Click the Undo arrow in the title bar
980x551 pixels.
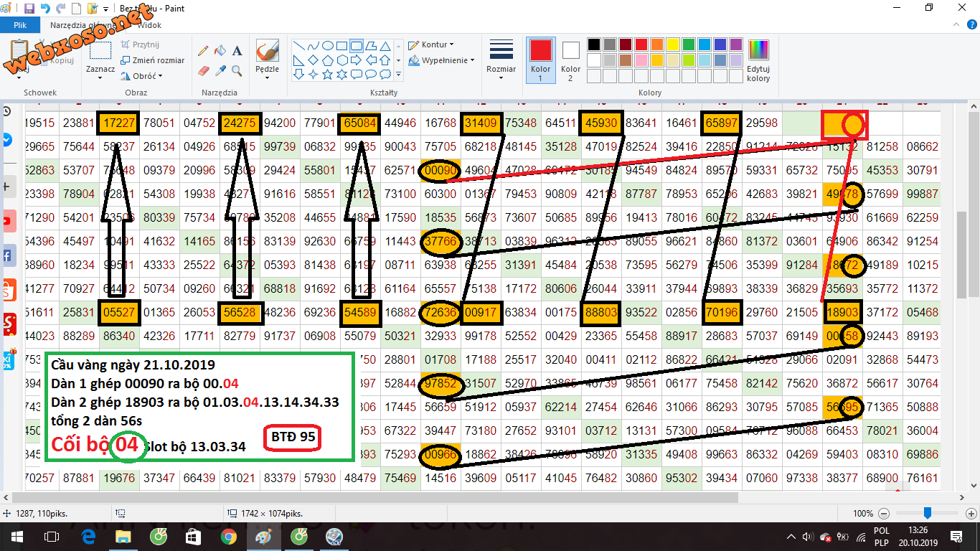[45, 9]
